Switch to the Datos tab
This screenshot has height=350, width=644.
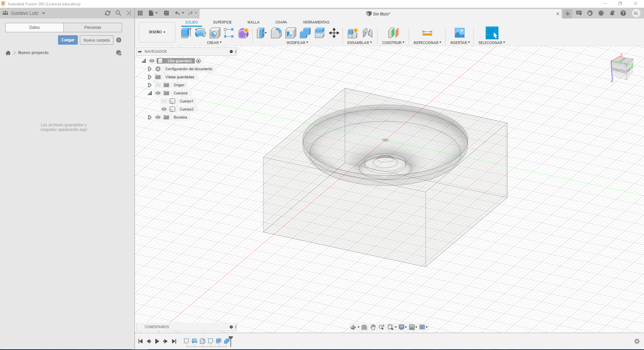[35, 28]
